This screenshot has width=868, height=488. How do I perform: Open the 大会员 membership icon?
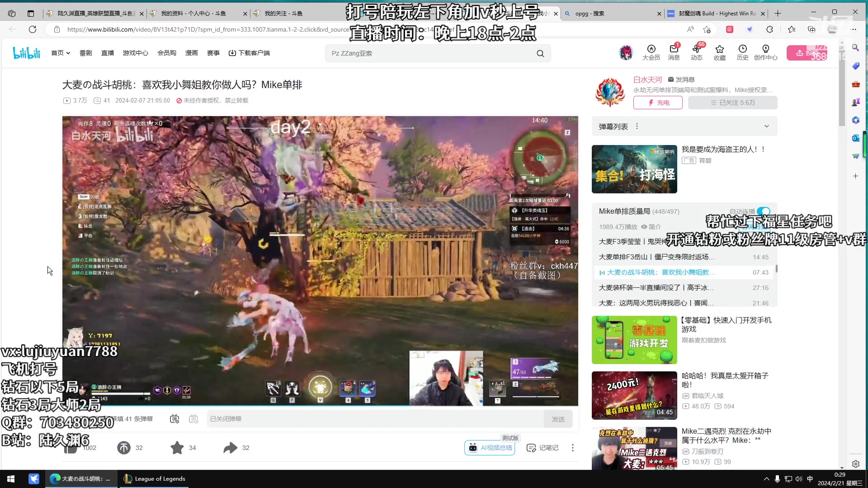(x=651, y=52)
